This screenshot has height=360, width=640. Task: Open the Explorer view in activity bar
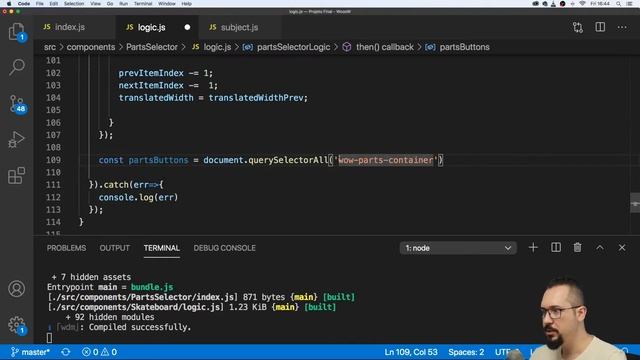click(16, 32)
